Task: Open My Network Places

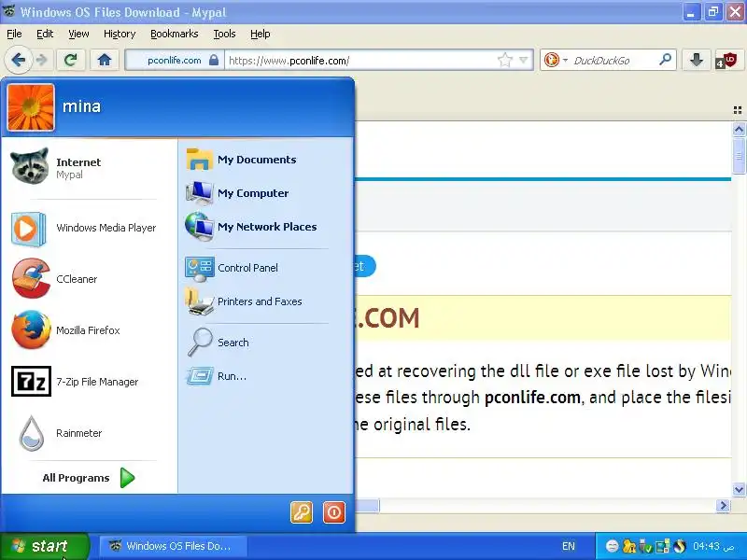Action: (266, 227)
